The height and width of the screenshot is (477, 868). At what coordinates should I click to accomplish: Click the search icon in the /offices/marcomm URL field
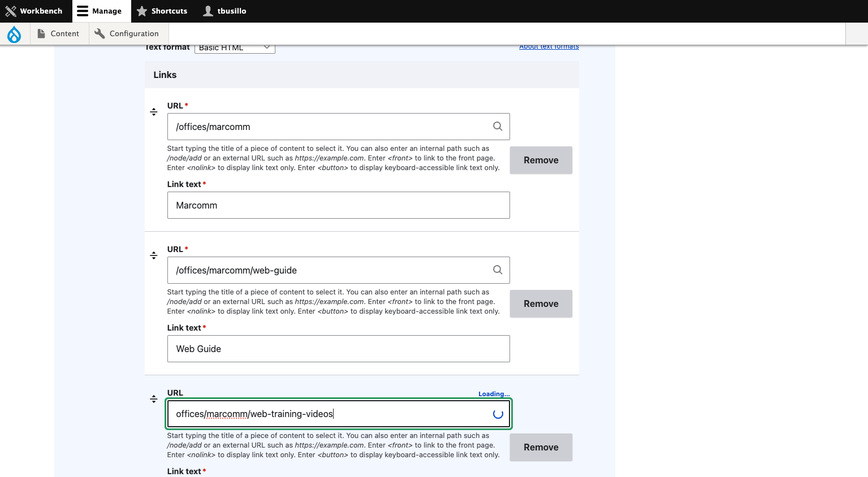coord(498,126)
